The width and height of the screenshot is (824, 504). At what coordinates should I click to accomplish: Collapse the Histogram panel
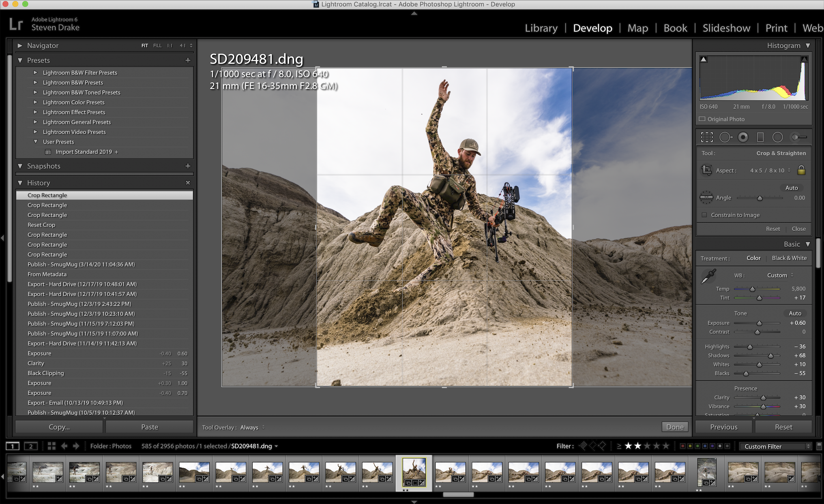tap(808, 46)
